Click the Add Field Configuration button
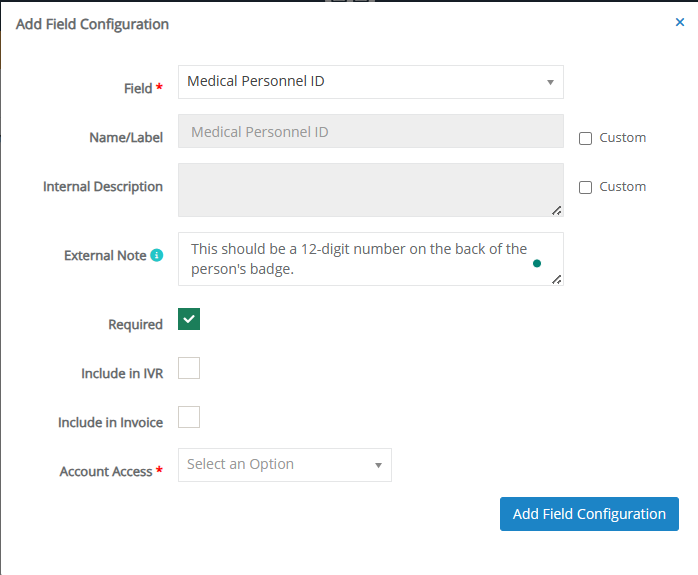 coord(589,514)
